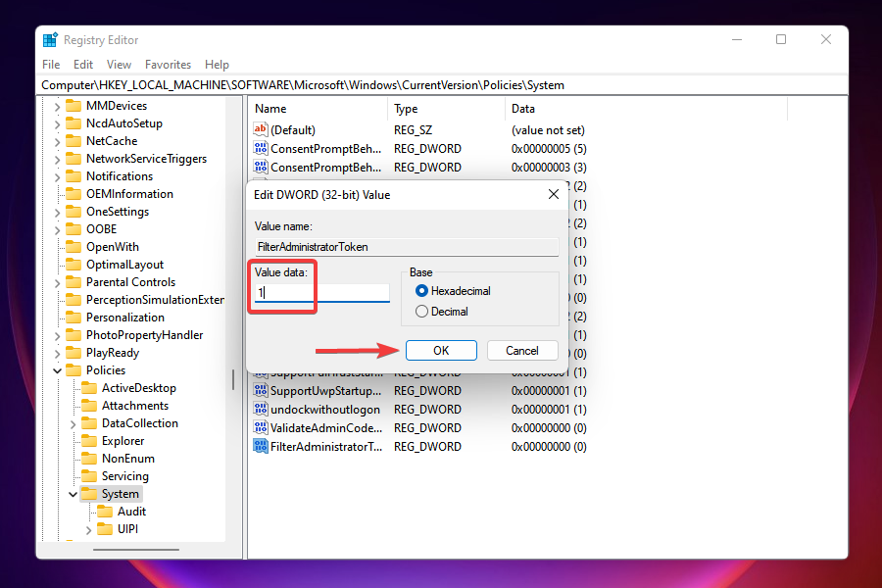Expand the PhotoPropertyHandler key
This screenshot has width=882, height=588.
[x=57, y=335]
